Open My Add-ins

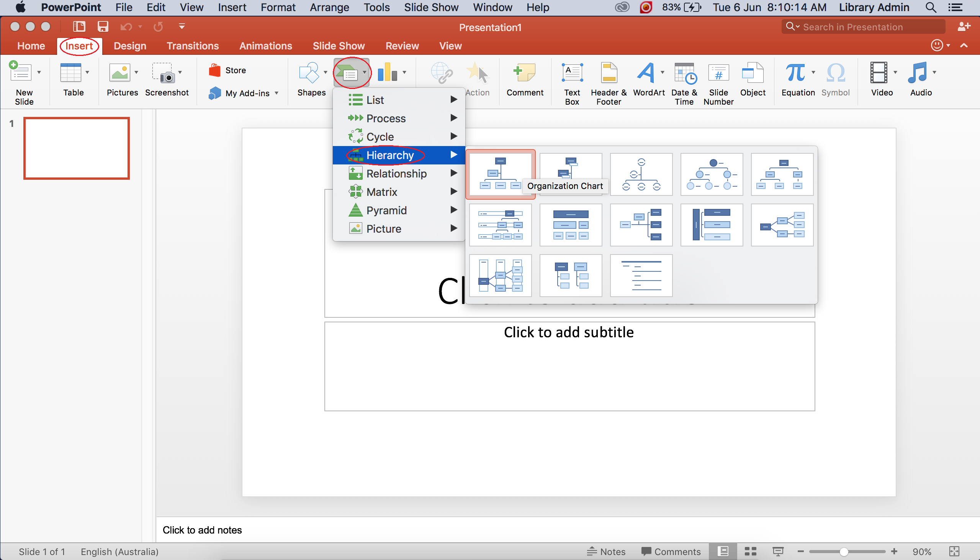(x=239, y=93)
